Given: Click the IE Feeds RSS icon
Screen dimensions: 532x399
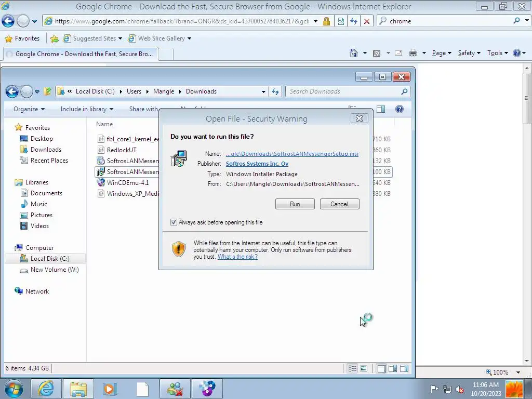Looking at the screenshot, I should pyautogui.click(x=376, y=54).
